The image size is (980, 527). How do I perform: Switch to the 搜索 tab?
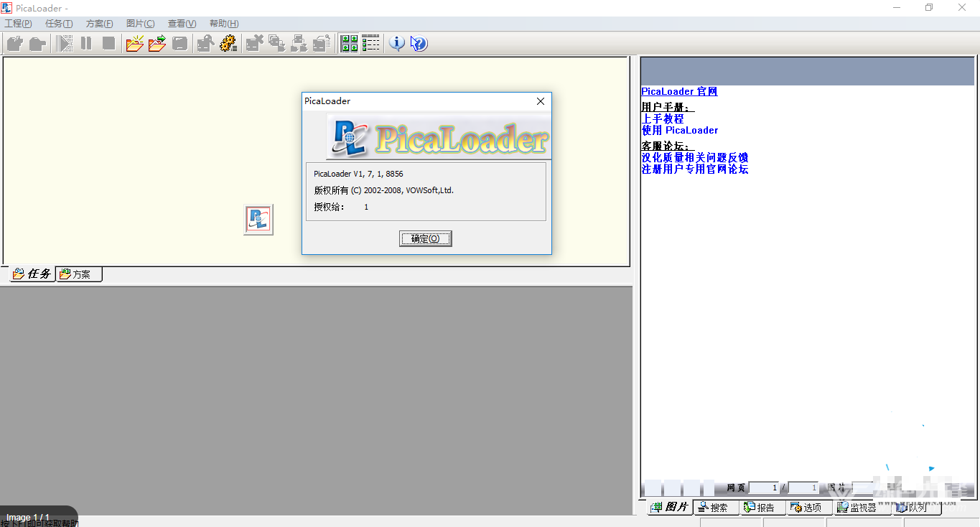tap(716, 508)
